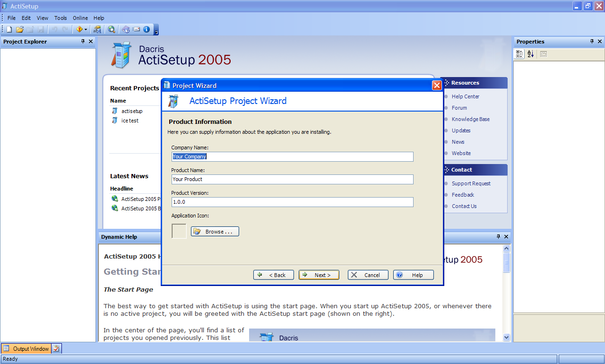Screen dimensions: 605x364
Task: Click the envelope toolbar icon
Action: (x=137, y=29)
